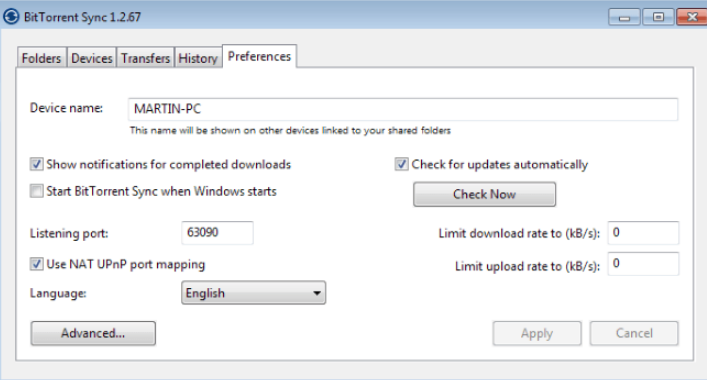707x380 pixels.
Task: Click the Listening port field 63090
Action: pos(217,233)
